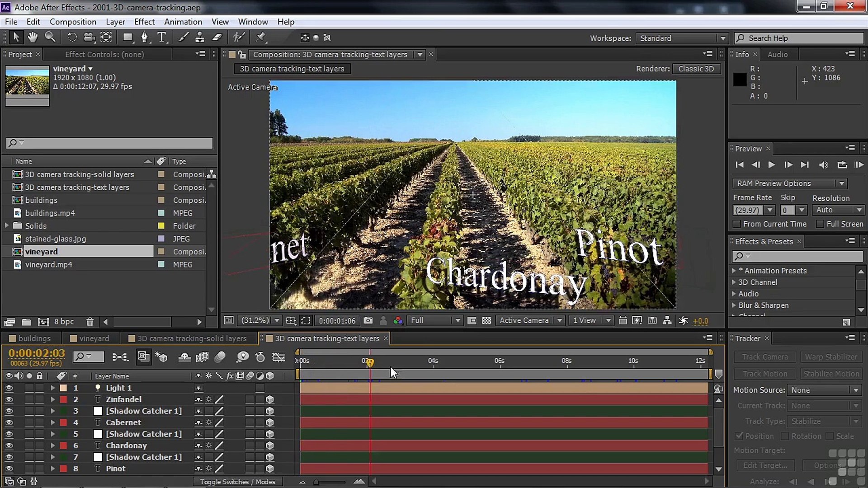Expand the Solids folder in Project panel
Image resolution: width=868 pixels, height=488 pixels.
pos(7,225)
